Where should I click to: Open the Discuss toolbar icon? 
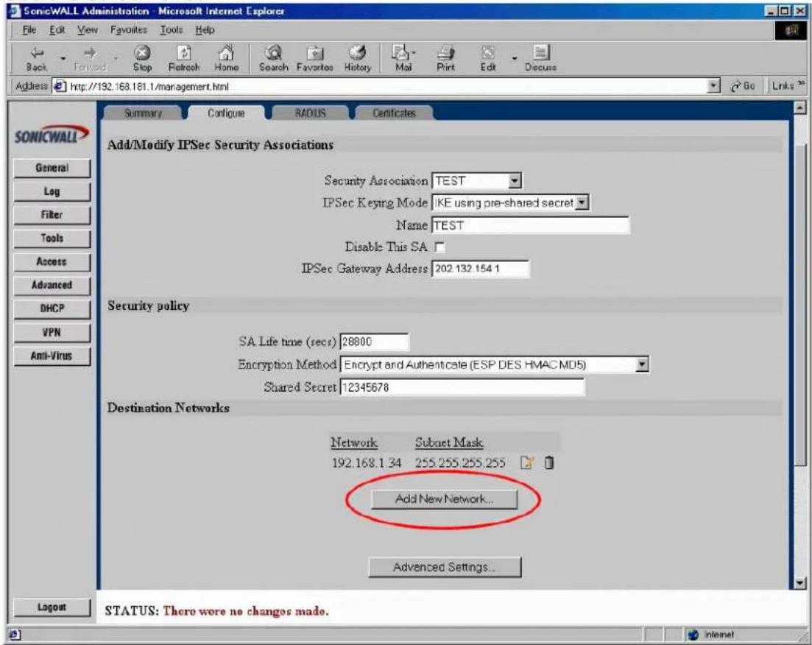pyautogui.click(x=540, y=59)
